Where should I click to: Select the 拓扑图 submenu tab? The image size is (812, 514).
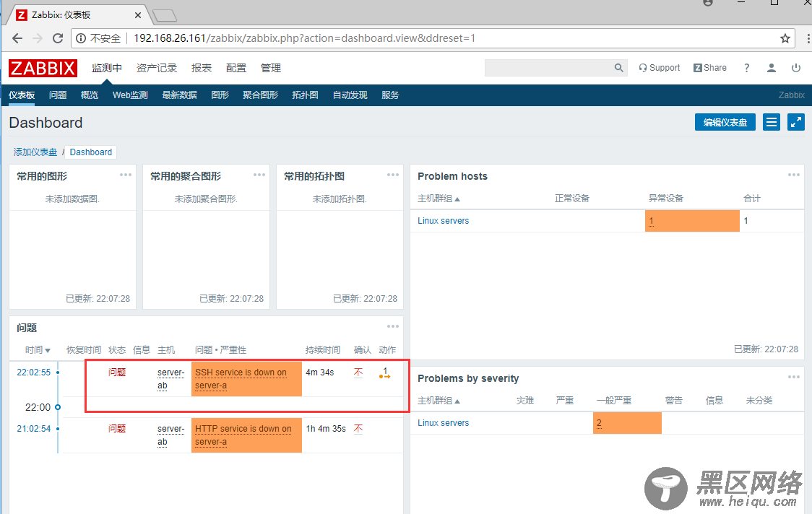pos(305,95)
